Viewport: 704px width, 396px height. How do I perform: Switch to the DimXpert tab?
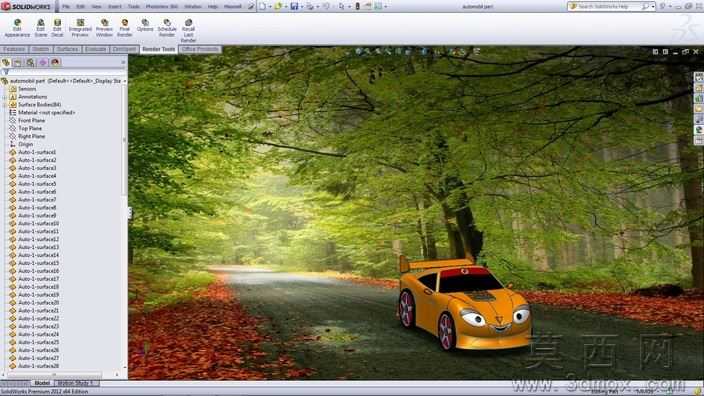tap(124, 49)
